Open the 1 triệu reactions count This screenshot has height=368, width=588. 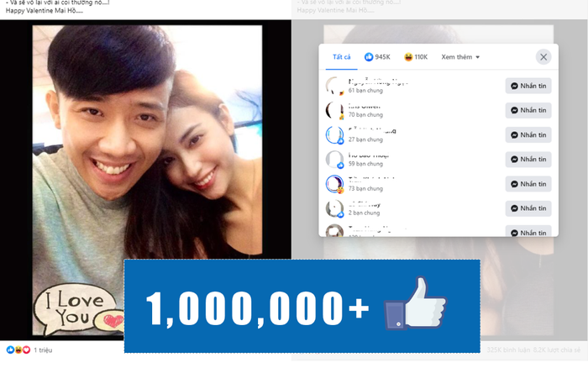click(x=43, y=350)
